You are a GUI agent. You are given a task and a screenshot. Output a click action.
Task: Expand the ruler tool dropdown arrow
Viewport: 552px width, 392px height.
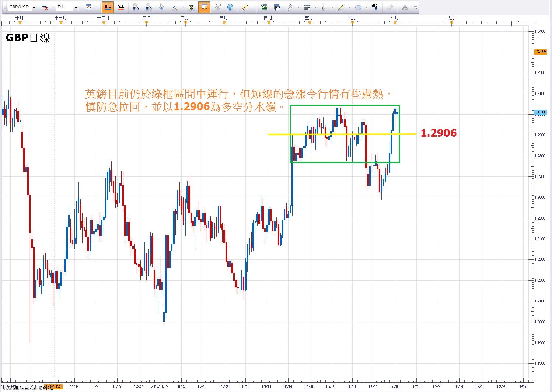tap(254, 7)
